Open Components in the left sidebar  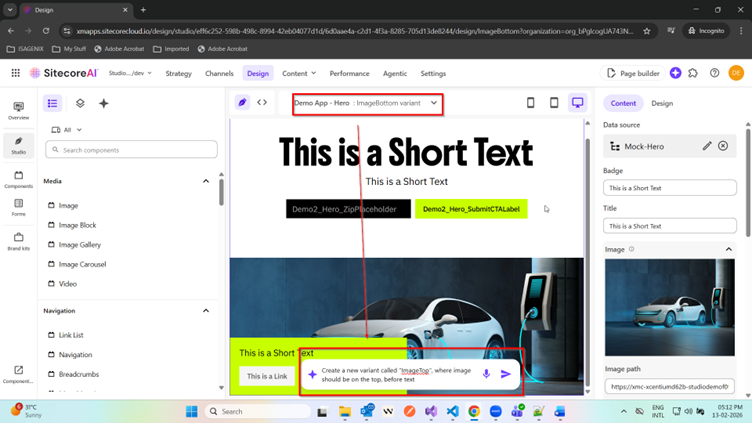coord(18,179)
